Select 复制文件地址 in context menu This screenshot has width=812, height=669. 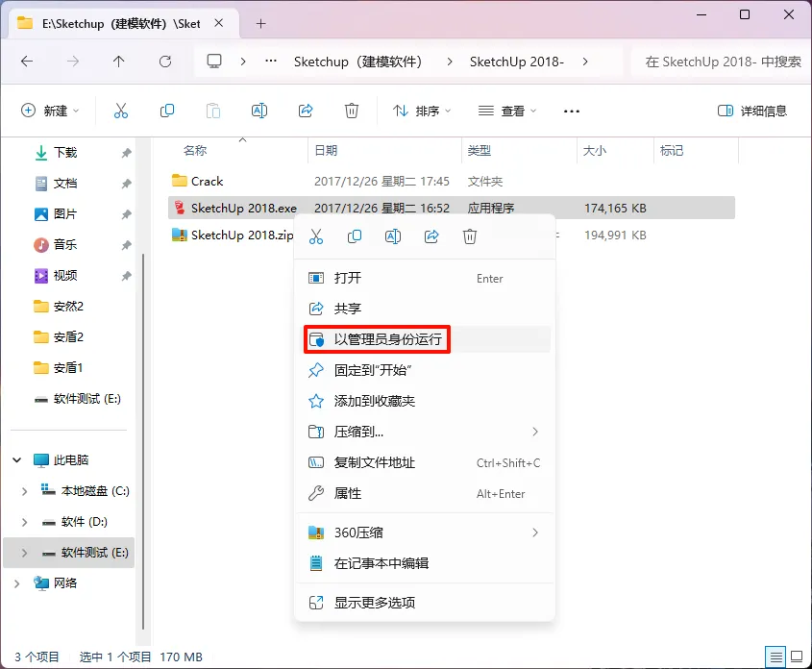tap(424, 463)
